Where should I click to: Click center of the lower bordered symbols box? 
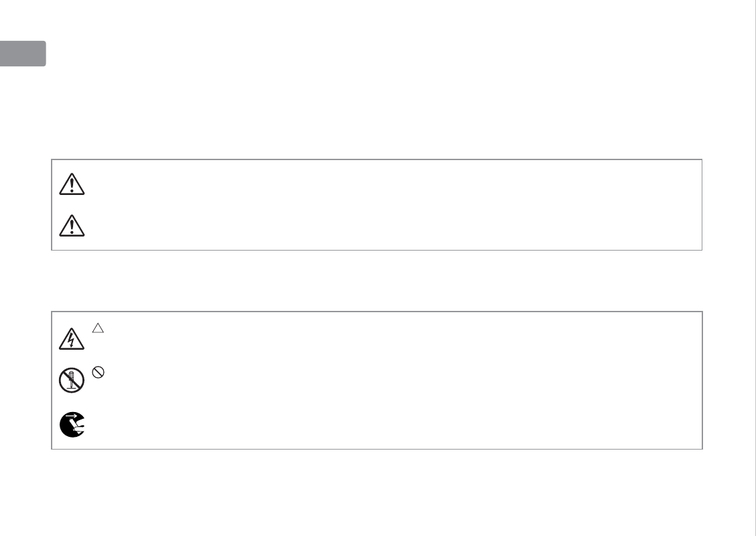(377, 380)
